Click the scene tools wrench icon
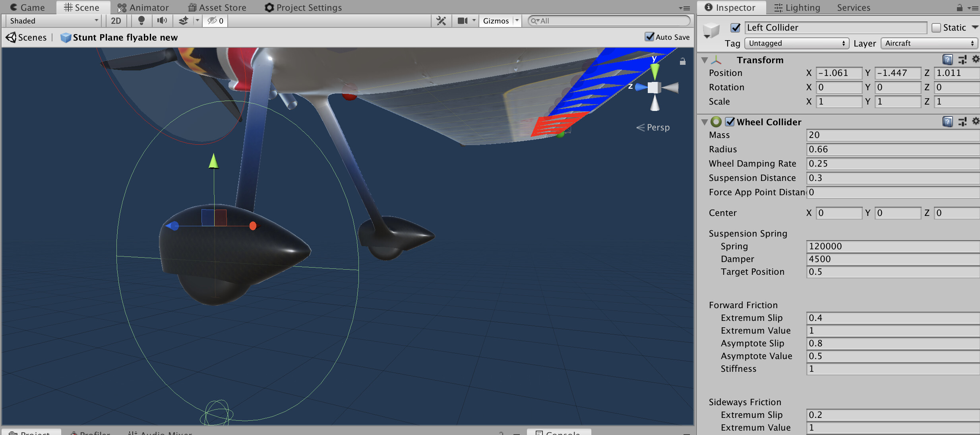Viewport: 980px width, 435px height. pos(440,21)
